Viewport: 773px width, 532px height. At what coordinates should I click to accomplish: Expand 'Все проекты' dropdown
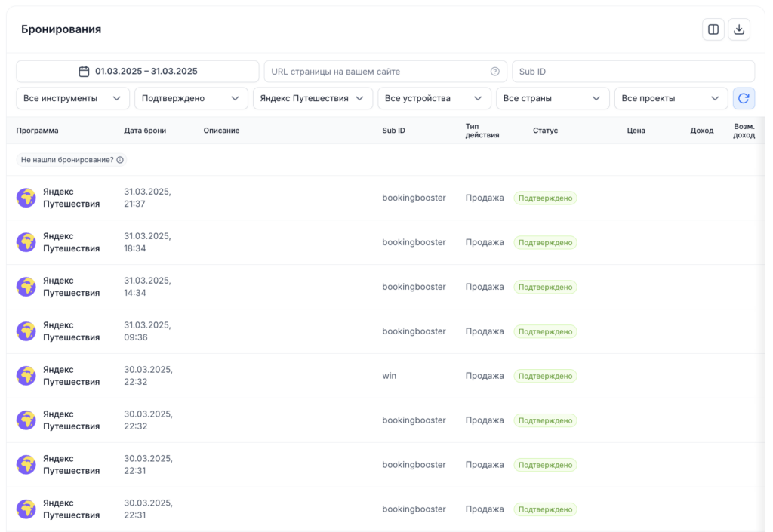pos(671,98)
